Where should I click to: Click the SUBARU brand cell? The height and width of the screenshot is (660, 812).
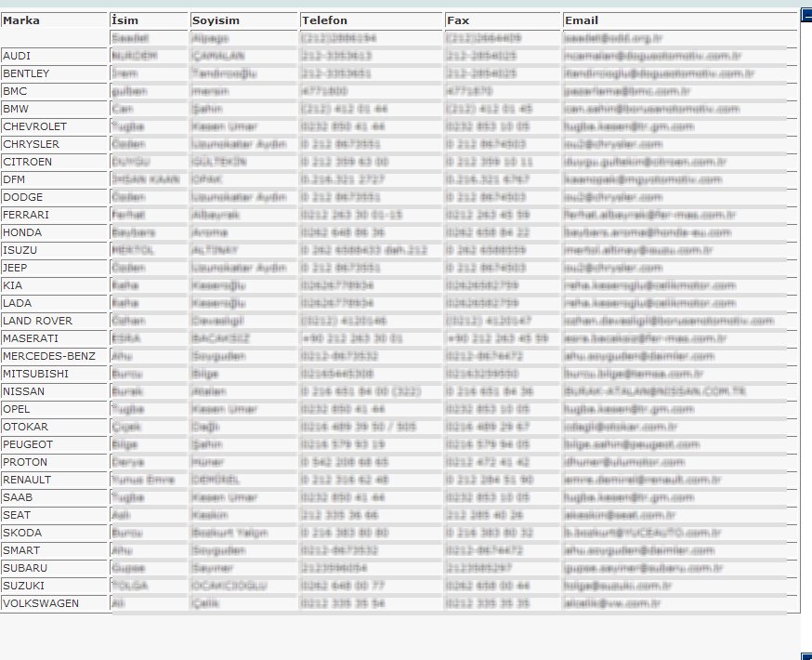click(54, 568)
